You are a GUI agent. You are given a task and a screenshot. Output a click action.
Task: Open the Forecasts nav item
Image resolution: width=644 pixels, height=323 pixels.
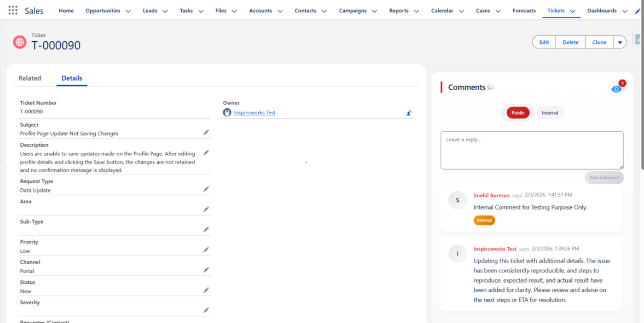tap(524, 11)
